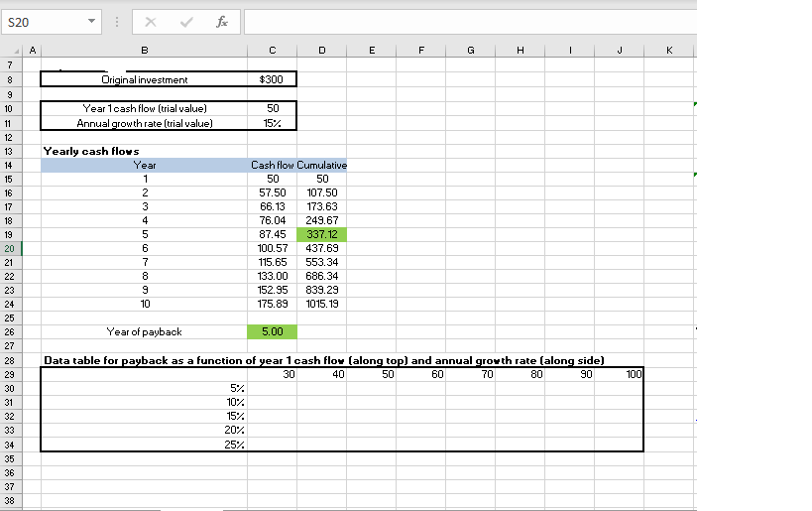Click the Year of payback label
The image size is (812, 511).
pos(145,332)
